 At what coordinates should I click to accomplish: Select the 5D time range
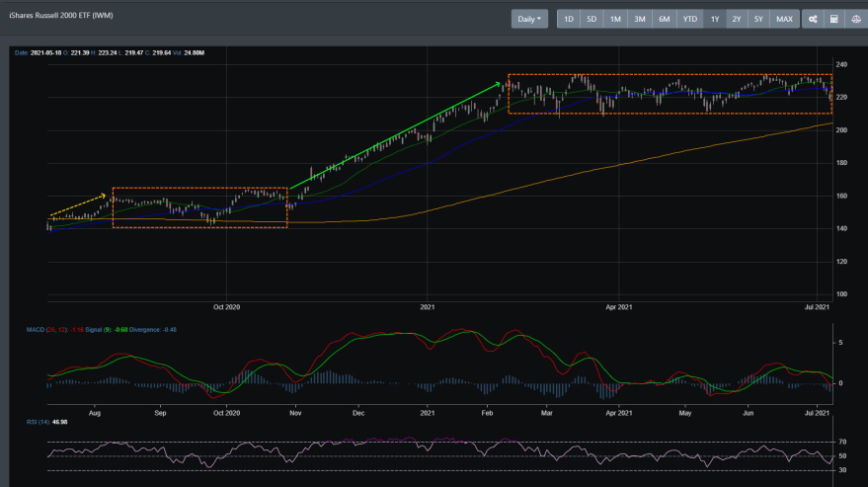point(592,19)
